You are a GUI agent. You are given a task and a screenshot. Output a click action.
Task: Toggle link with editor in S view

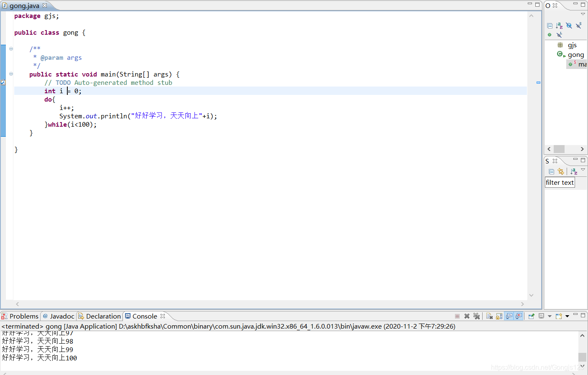tap(561, 172)
